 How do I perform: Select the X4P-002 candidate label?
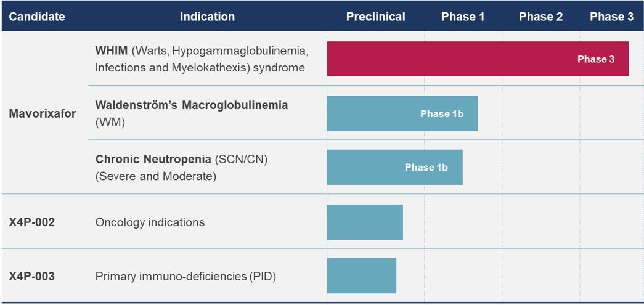click(x=31, y=222)
